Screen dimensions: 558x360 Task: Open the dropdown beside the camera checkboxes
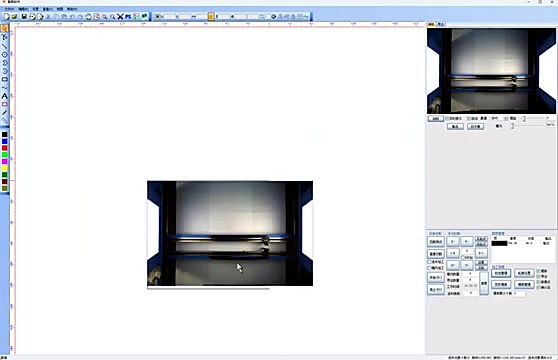[506, 118]
